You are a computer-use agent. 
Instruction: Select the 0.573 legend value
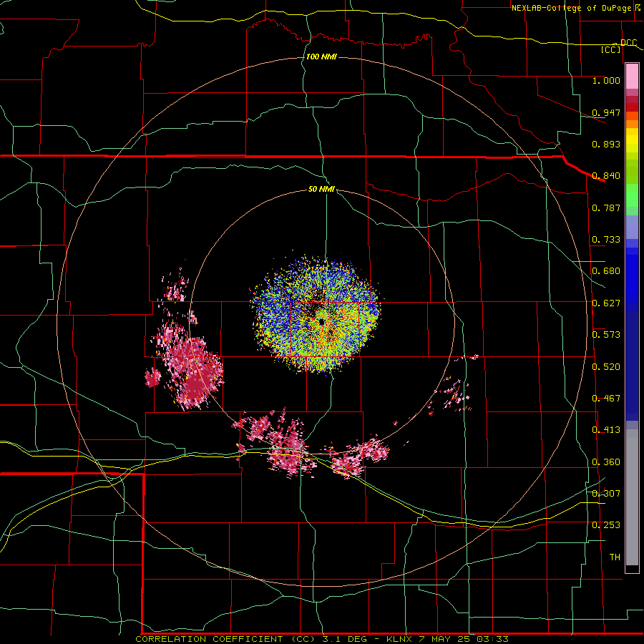pyautogui.click(x=606, y=335)
